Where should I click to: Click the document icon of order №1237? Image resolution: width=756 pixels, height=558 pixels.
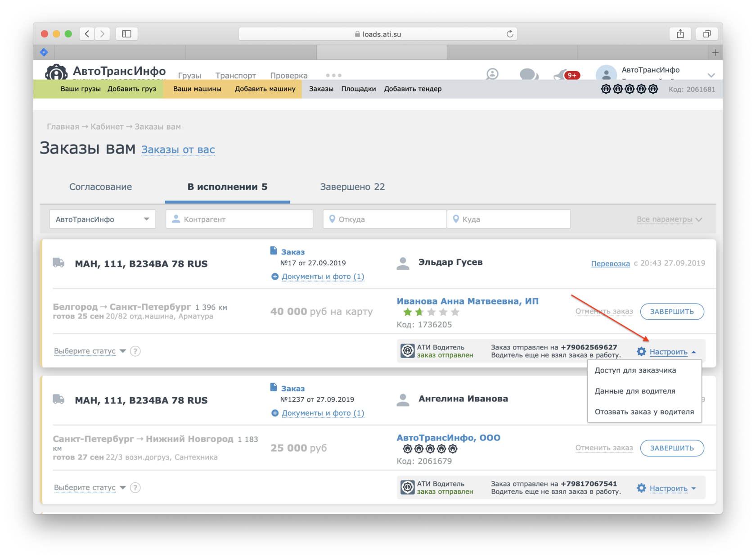pyautogui.click(x=274, y=387)
